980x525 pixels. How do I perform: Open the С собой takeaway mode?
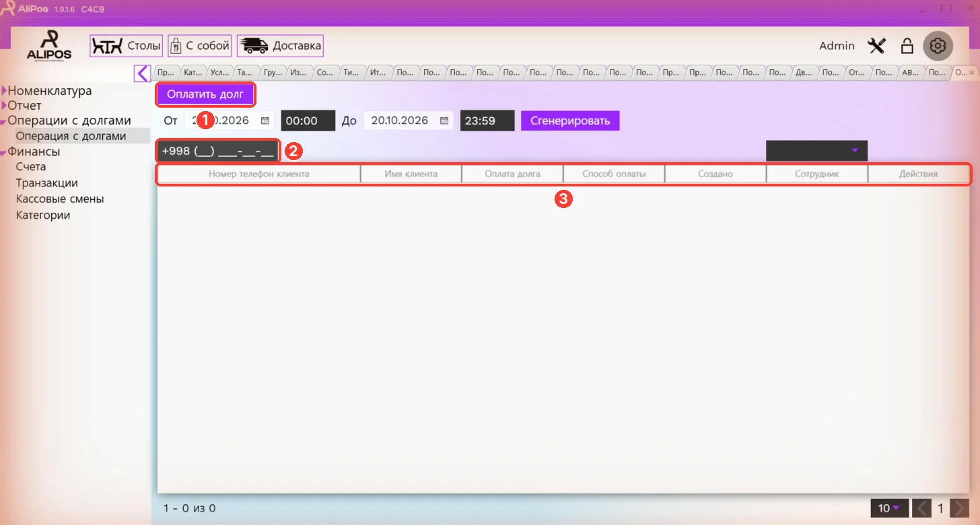pyautogui.click(x=200, y=46)
